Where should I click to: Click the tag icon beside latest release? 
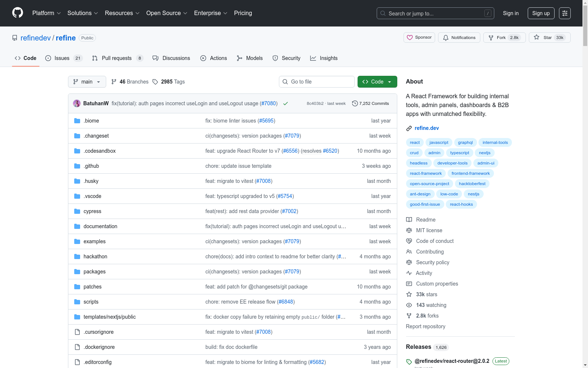click(x=409, y=362)
